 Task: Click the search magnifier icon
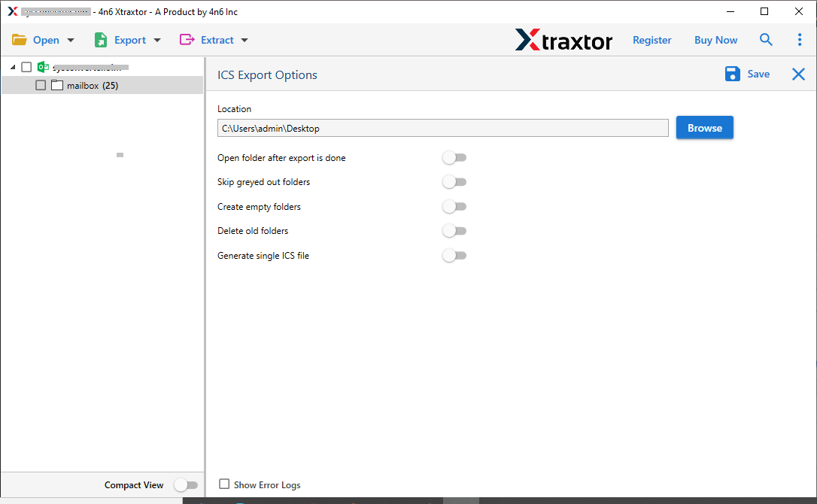tap(765, 40)
